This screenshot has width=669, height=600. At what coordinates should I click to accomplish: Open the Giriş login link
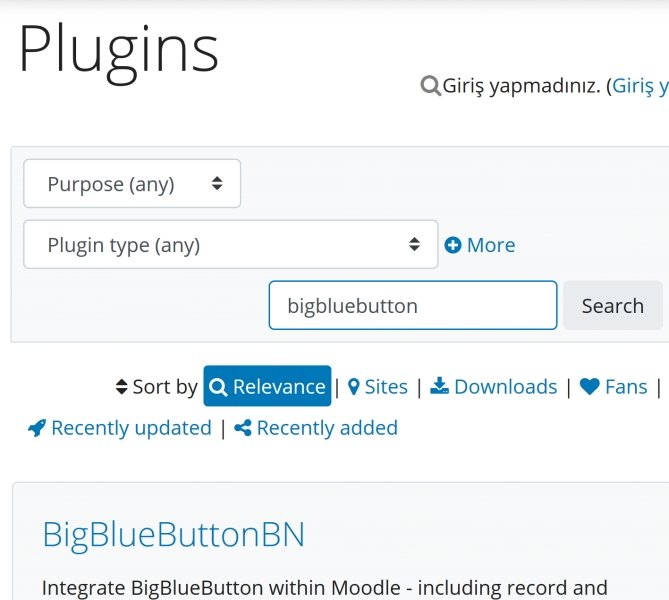coord(639,86)
